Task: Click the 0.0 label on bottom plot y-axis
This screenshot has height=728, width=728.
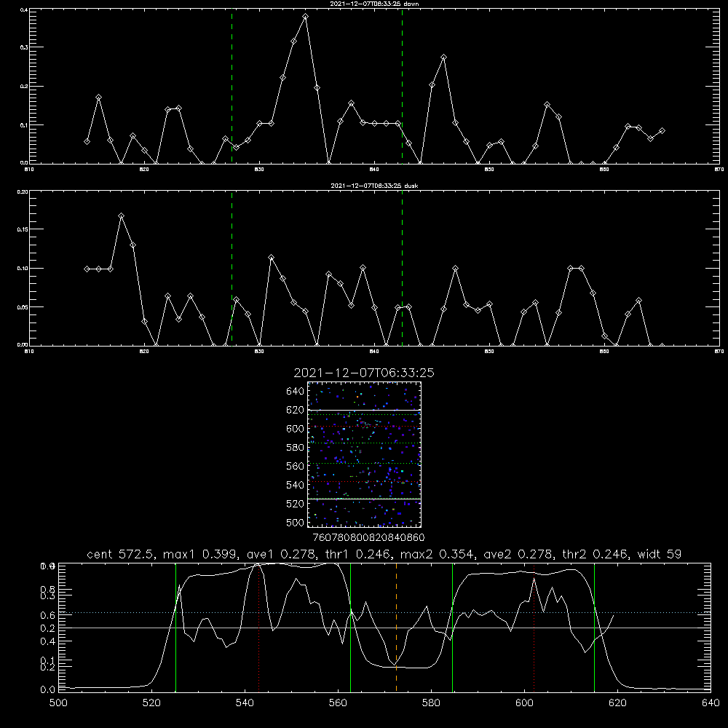Action: pyautogui.click(x=47, y=690)
